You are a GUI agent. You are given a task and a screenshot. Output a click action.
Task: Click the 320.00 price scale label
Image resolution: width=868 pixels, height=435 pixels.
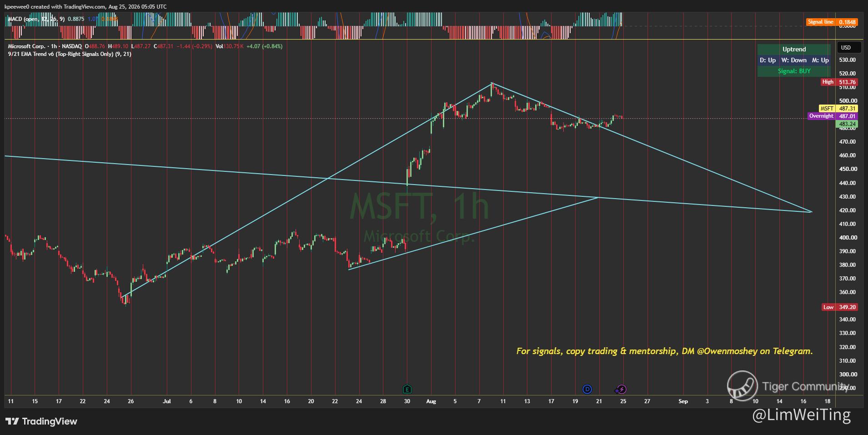click(848, 347)
